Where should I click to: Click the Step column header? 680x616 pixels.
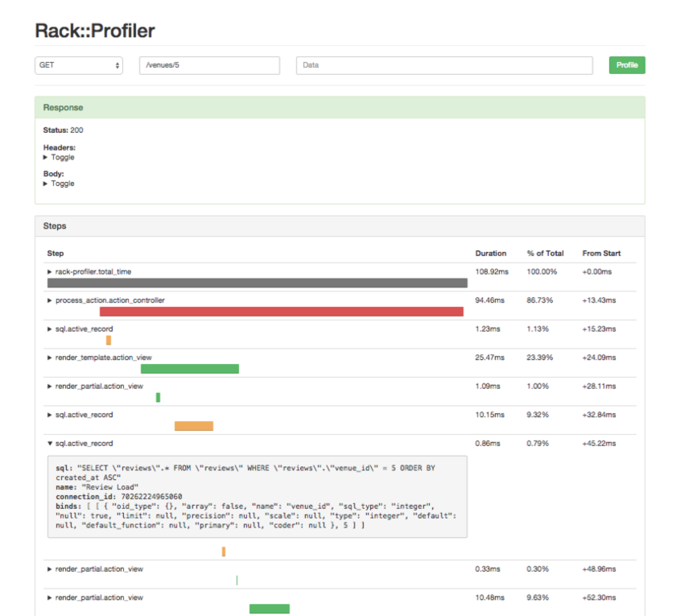[56, 254]
